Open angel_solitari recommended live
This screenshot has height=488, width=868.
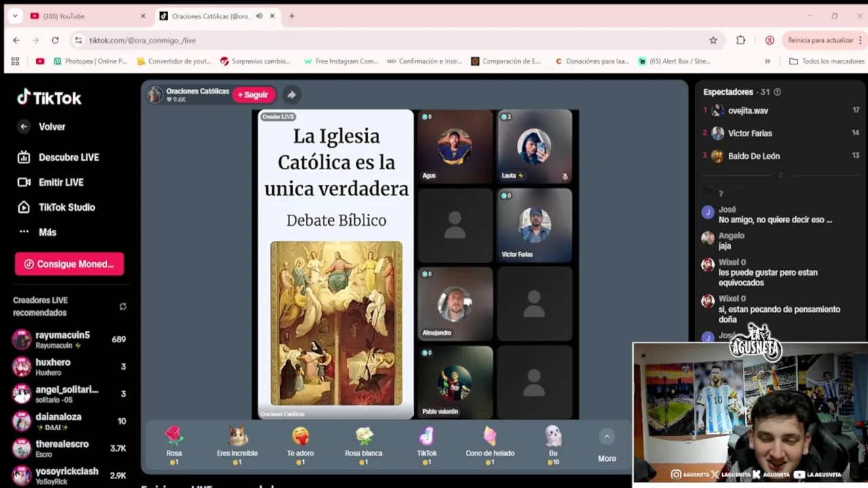point(69,394)
